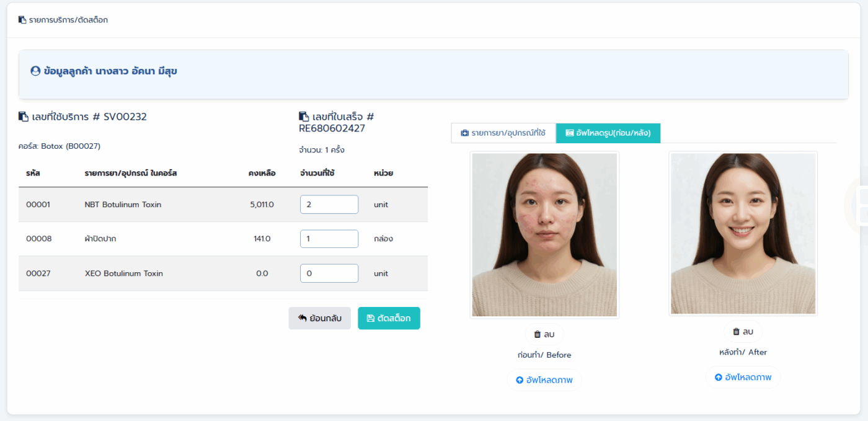Click the หลังทำ/ After caption
Image resolution: width=868 pixels, height=421 pixels.
coord(743,352)
